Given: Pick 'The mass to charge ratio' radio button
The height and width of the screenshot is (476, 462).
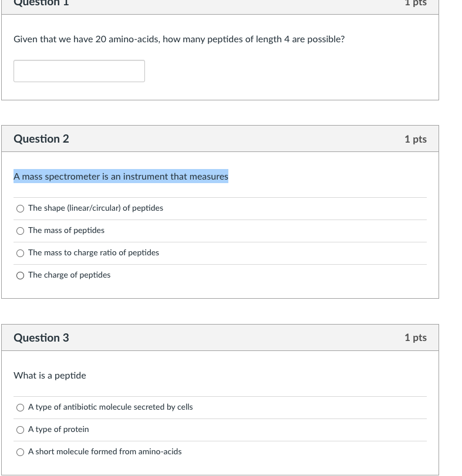Looking at the screenshot, I should (21, 253).
